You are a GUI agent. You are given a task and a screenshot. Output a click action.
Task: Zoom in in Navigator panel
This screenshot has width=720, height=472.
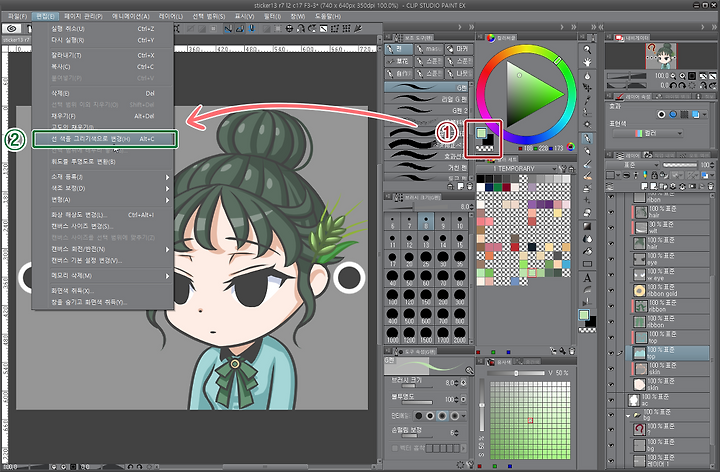pyautogui.click(x=683, y=76)
